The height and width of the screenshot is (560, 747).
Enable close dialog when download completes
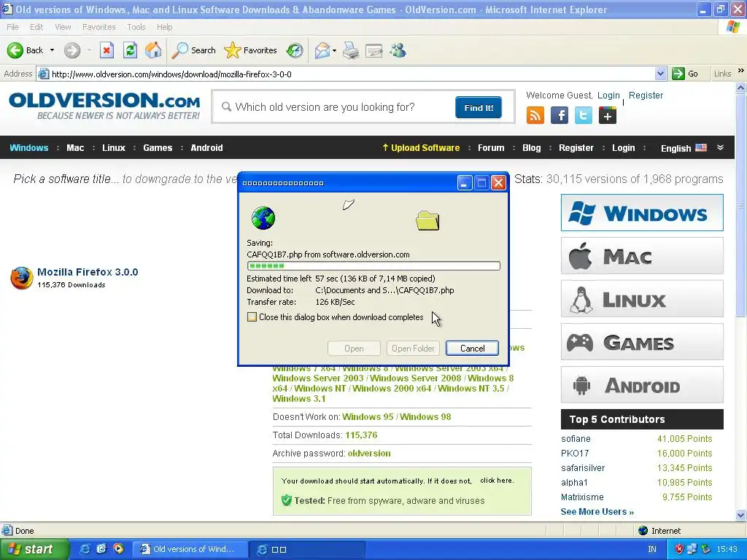click(252, 317)
